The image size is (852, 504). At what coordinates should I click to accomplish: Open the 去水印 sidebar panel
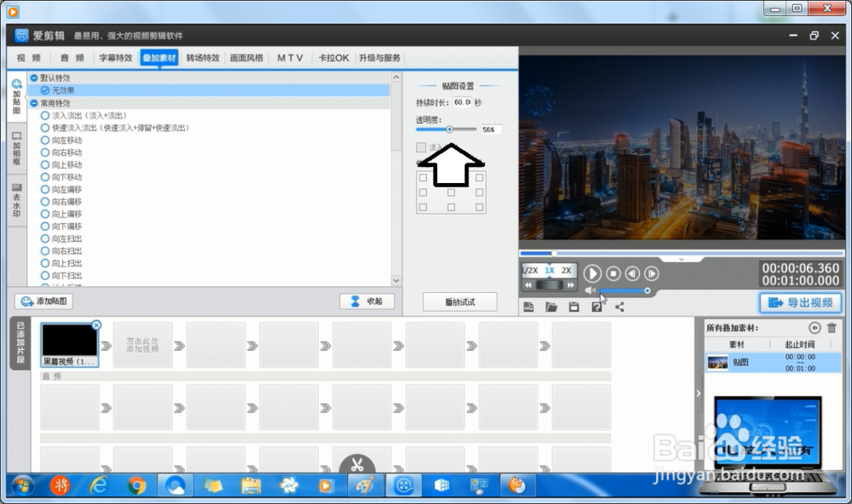pyautogui.click(x=17, y=201)
